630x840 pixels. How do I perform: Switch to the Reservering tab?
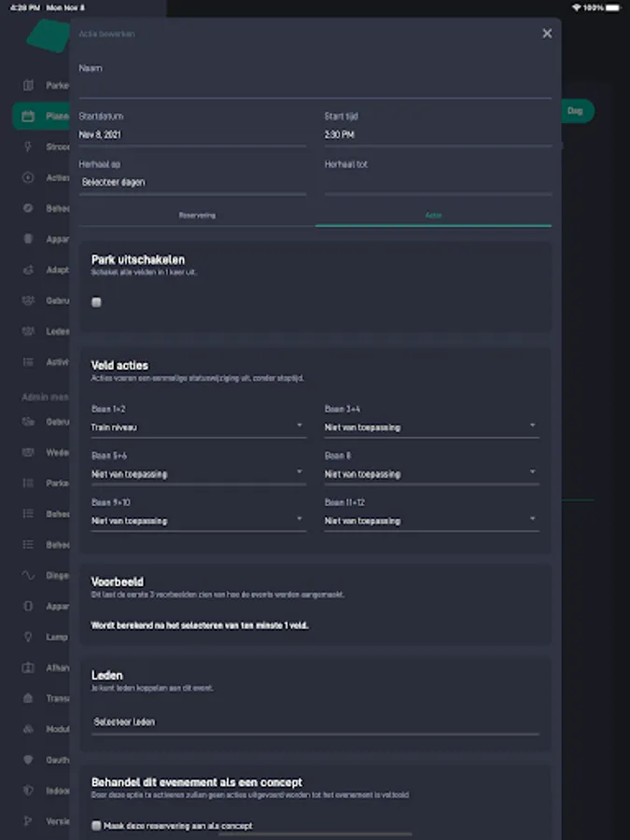197,215
